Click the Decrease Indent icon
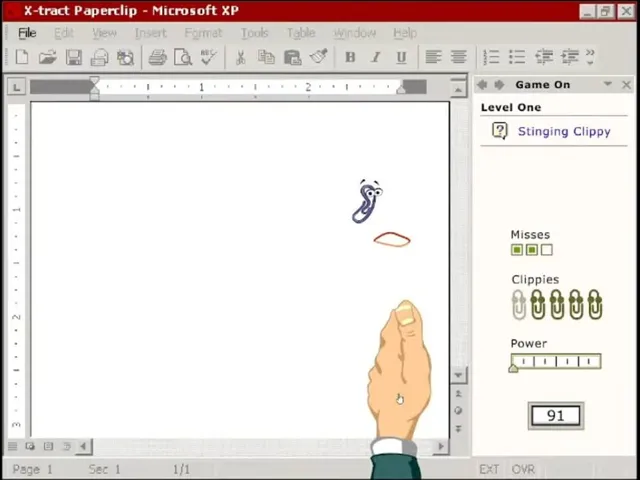This screenshot has height=480, width=640. (x=544, y=57)
